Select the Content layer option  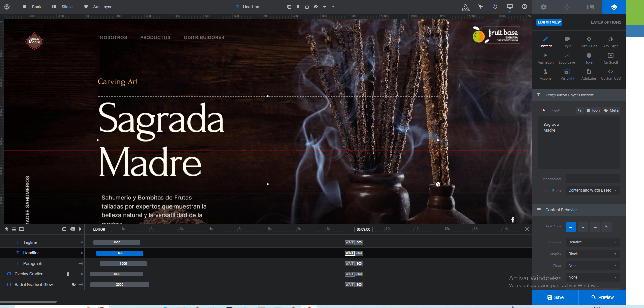(545, 42)
